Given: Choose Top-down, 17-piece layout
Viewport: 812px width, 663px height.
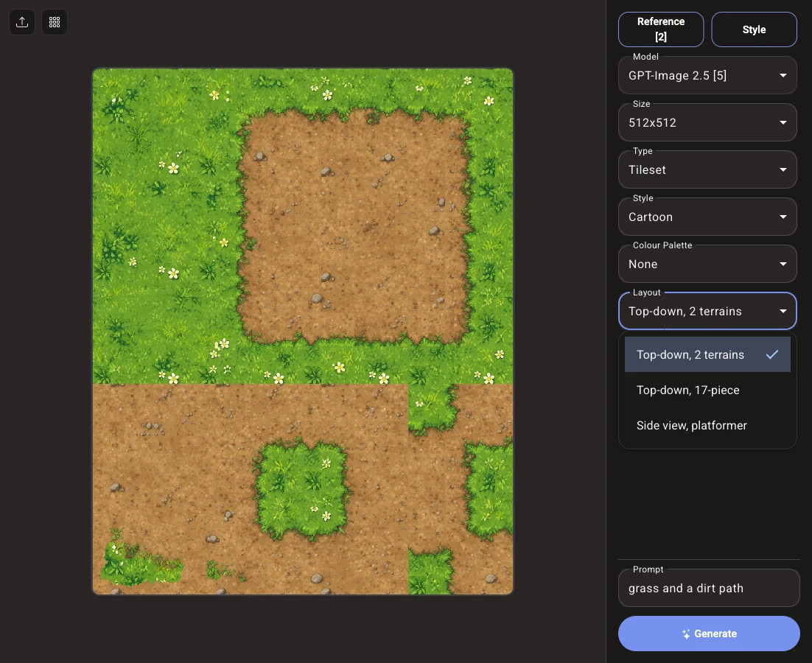Looking at the screenshot, I should (707, 390).
